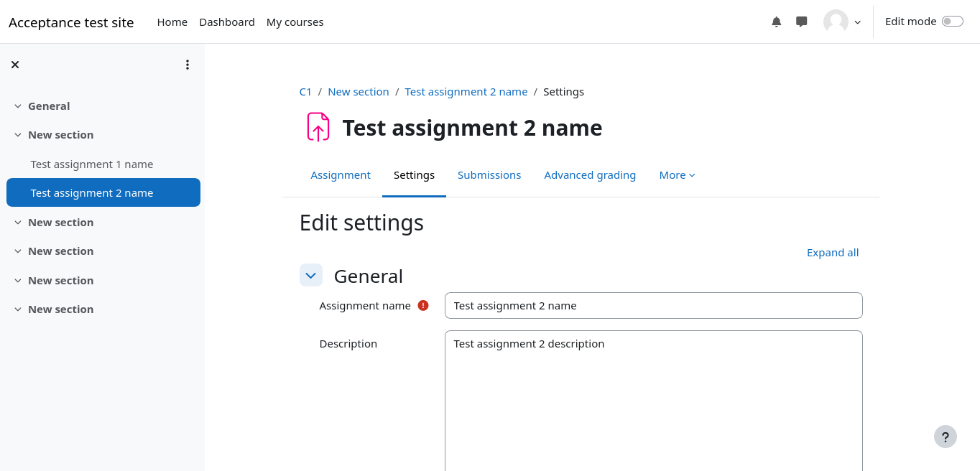The height and width of the screenshot is (471, 980).
Task: Select Test assignment 1 name in sidebar
Action: [92, 164]
